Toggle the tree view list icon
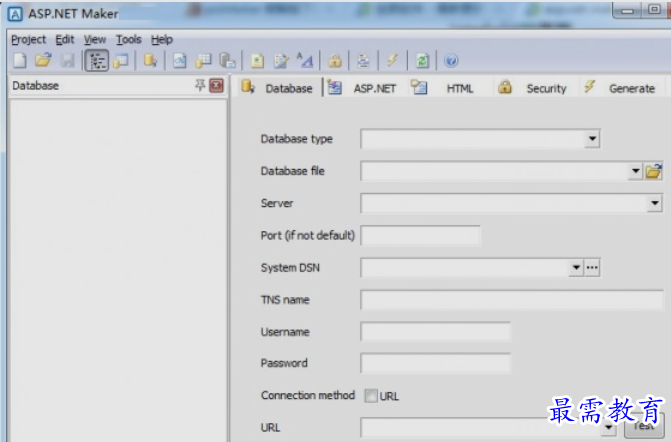The image size is (671, 442). point(97,61)
